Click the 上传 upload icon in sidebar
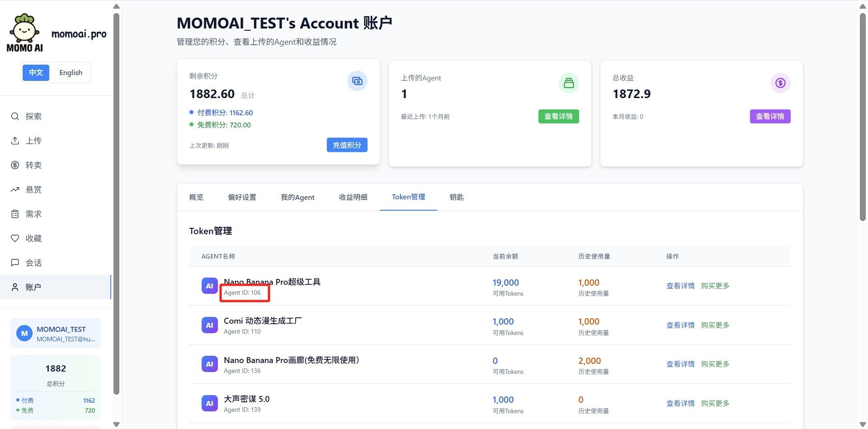This screenshot has width=868, height=429. point(15,141)
